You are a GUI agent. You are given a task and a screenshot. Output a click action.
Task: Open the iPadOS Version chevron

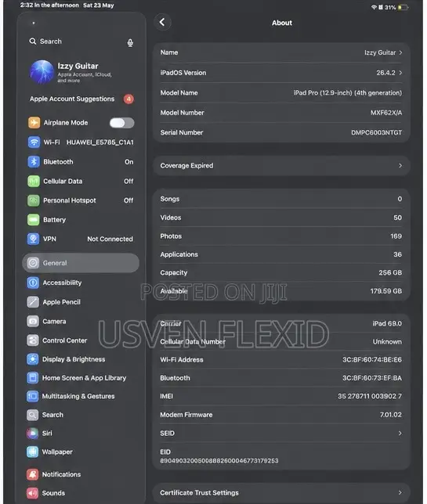pyautogui.click(x=400, y=73)
